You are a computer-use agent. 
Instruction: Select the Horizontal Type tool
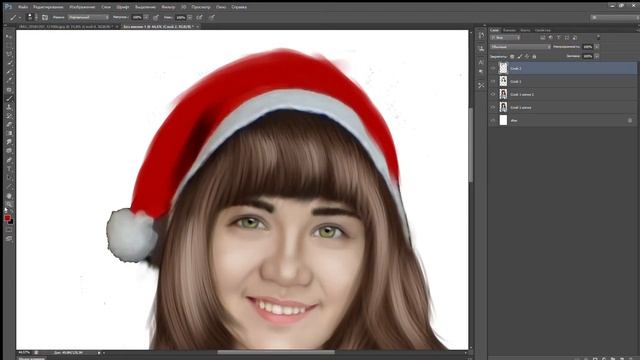coord(9,169)
